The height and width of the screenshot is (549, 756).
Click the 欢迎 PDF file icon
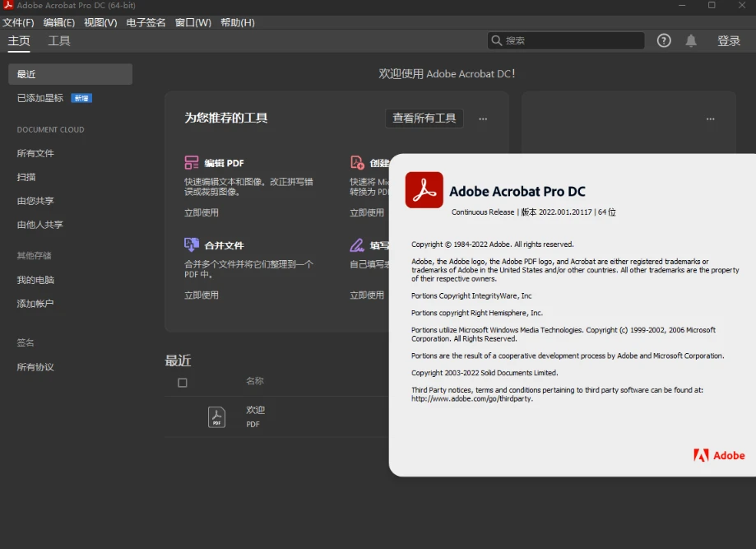[x=216, y=416]
